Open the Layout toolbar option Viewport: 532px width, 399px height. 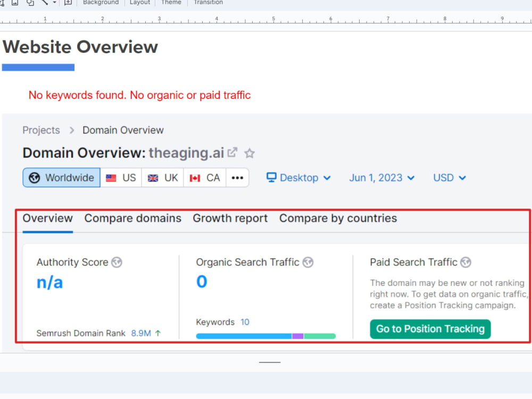pos(140,2)
